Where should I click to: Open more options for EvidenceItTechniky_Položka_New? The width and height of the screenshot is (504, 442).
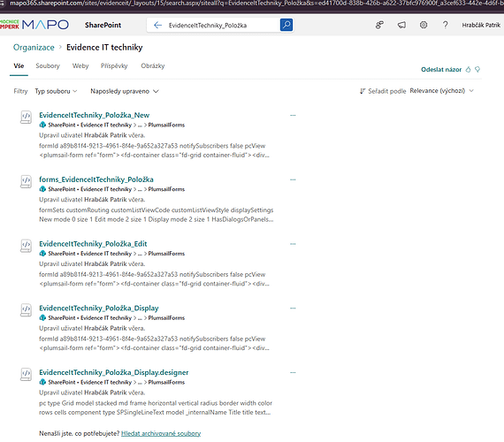[293, 115]
